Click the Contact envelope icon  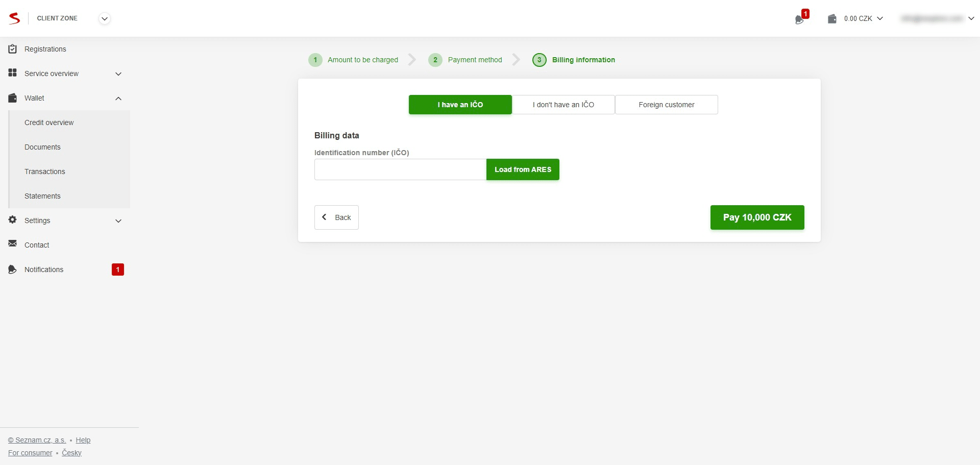pos(12,244)
